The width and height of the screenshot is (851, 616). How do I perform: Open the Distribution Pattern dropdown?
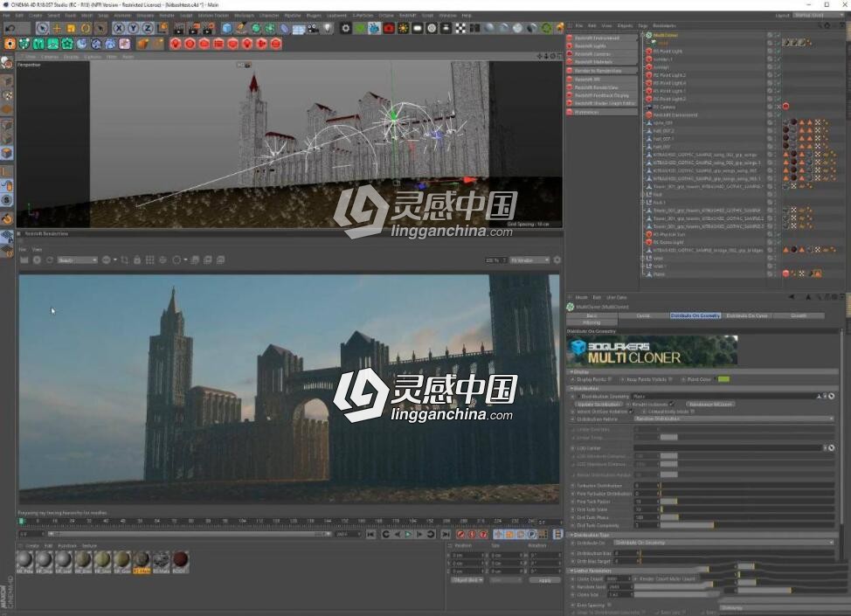pos(734,419)
